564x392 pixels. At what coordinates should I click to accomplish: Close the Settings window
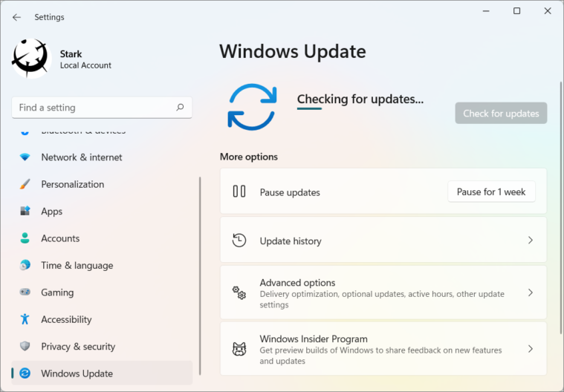click(548, 11)
